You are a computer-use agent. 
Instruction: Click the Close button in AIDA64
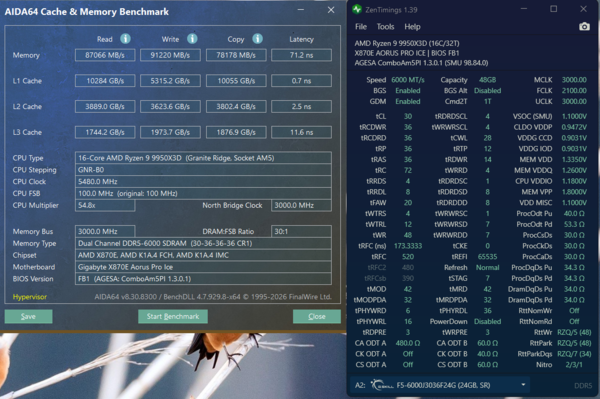(x=317, y=316)
